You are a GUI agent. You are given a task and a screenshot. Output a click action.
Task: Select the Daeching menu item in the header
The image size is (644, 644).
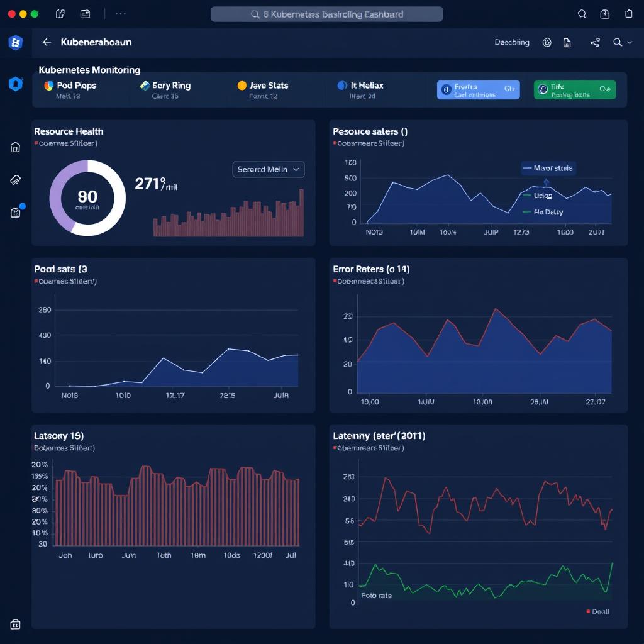512,43
